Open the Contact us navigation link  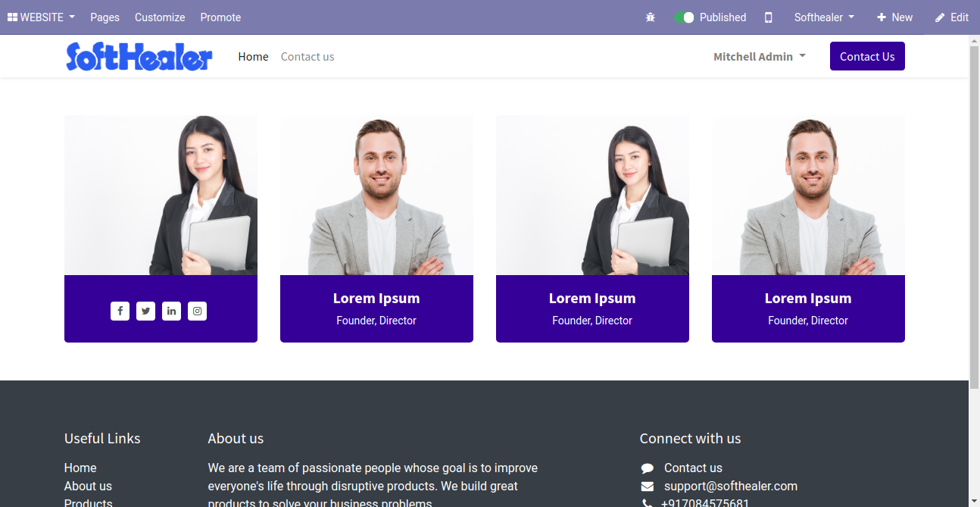pos(307,57)
